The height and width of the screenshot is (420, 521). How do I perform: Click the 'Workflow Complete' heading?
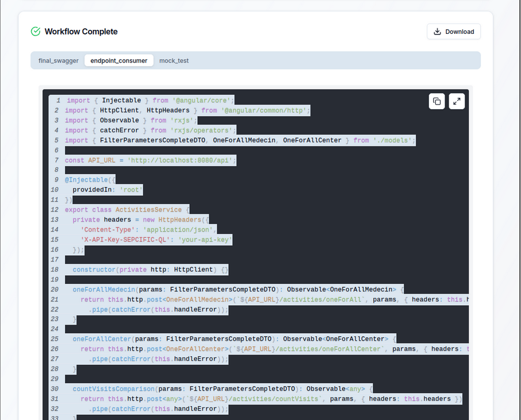(x=81, y=32)
